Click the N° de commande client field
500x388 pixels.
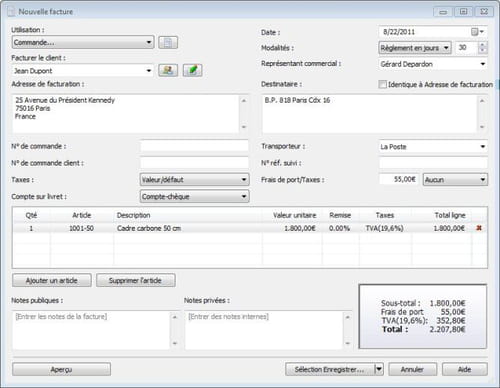click(x=194, y=163)
